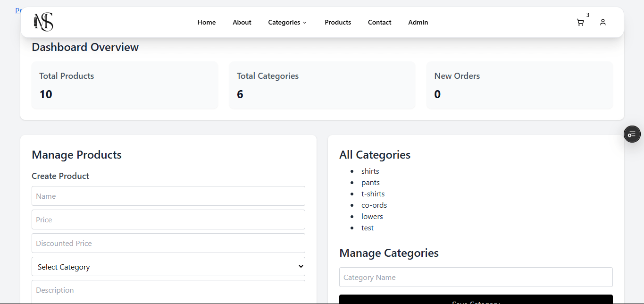This screenshot has height=304, width=644.
Task: Focus the product Name input field
Action: click(x=168, y=196)
